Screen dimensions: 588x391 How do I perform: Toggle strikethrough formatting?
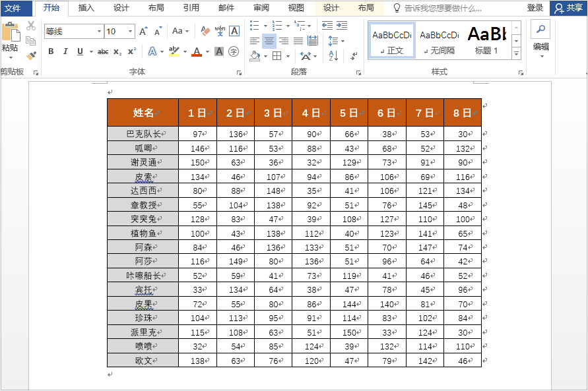(x=103, y=51)
